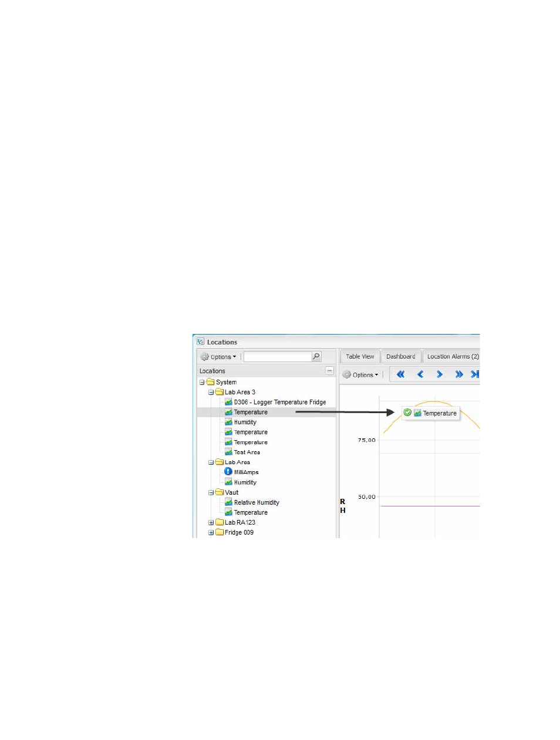Open the Dashboard tab
This screenshot has height=740, width=560.
click(401, 356)
